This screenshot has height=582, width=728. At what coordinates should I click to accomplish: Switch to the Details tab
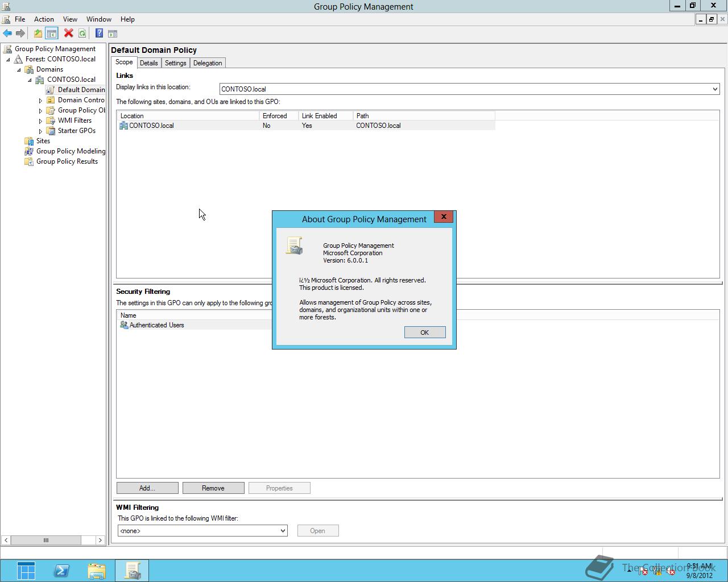tap(149, 63)
